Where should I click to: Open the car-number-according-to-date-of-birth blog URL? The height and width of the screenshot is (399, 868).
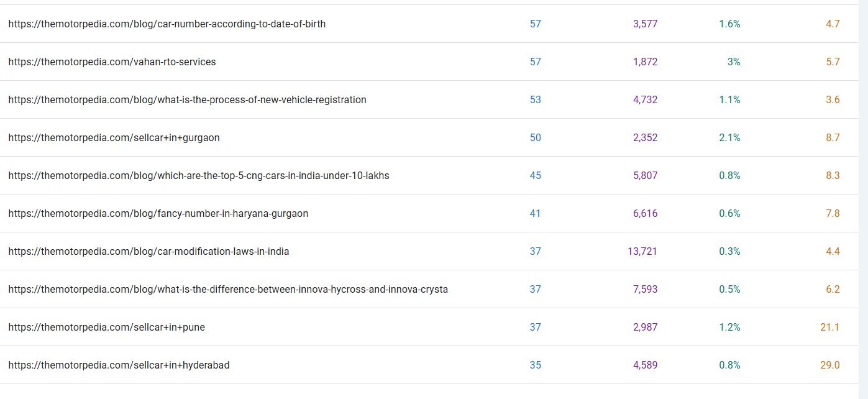167,24
